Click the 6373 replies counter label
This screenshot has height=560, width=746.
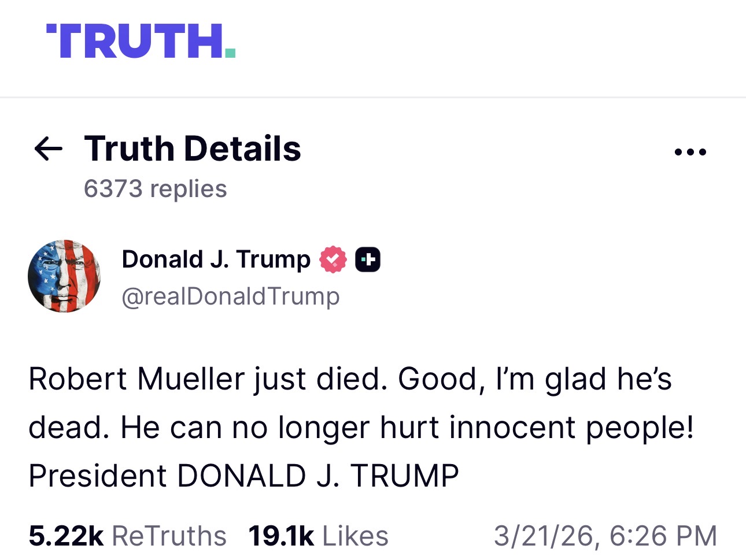click(x=154, y=188)
